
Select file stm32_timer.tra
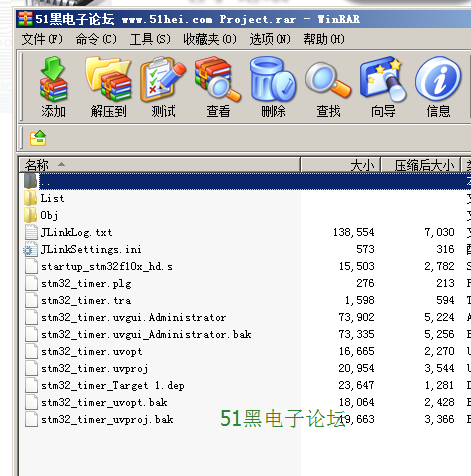click(x=86, y=300)
